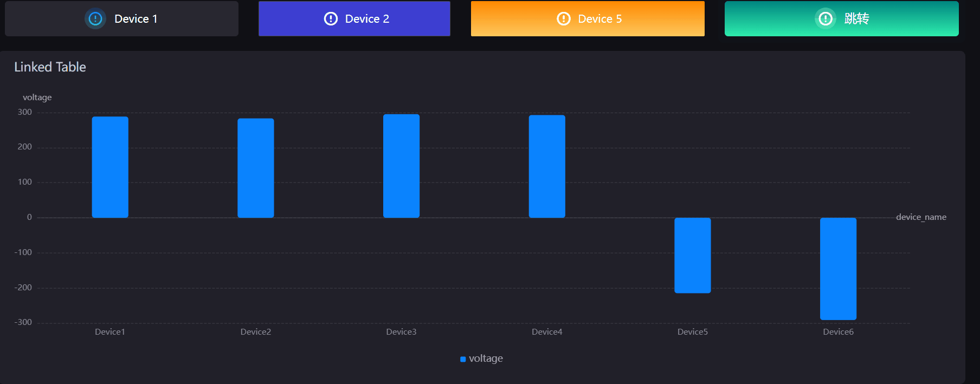
Task: Click the alert icon on Device 2 button
Action: coord(331,19)
